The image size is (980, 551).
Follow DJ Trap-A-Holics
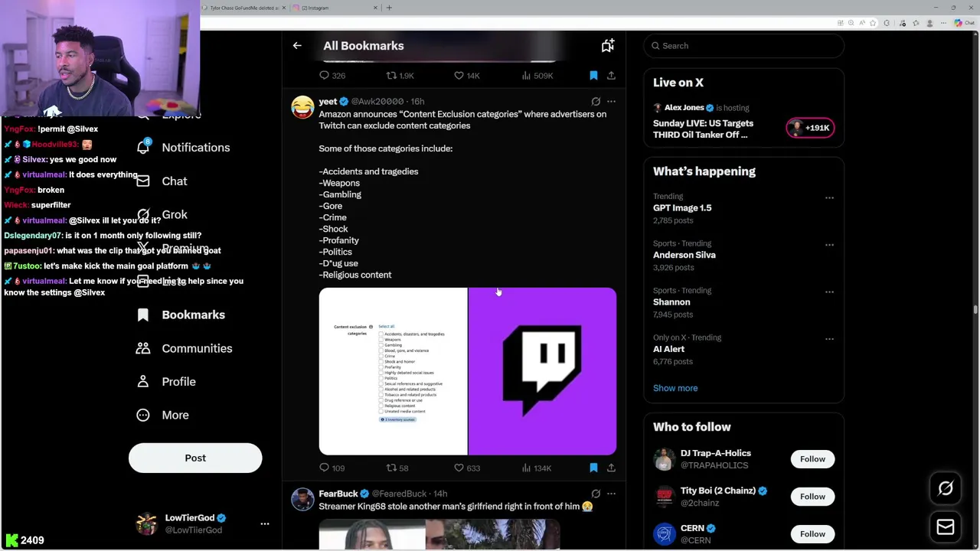[x=812, y=459]
